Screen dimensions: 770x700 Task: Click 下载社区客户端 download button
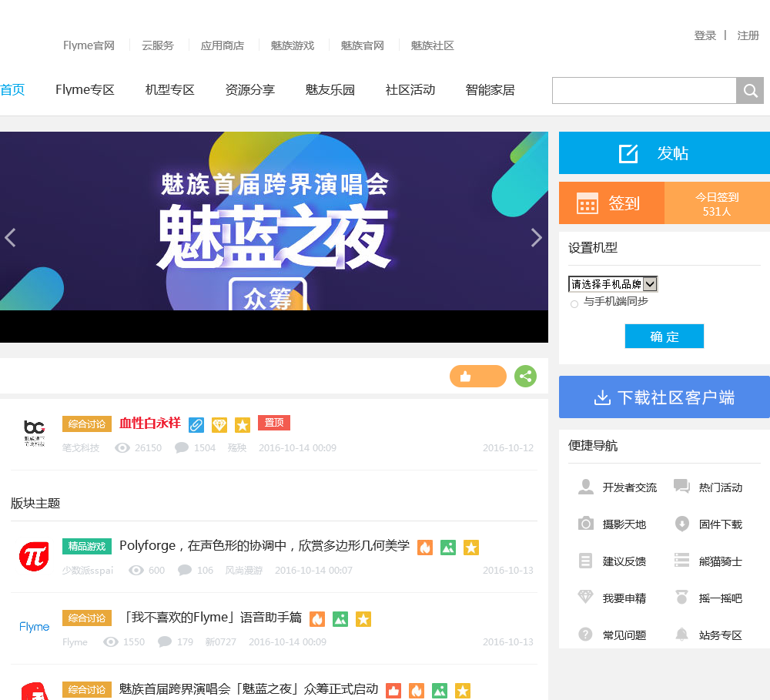[x=665, y=397]
